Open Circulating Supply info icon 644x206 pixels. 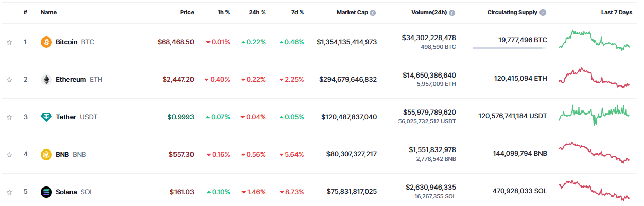(543, 13)
